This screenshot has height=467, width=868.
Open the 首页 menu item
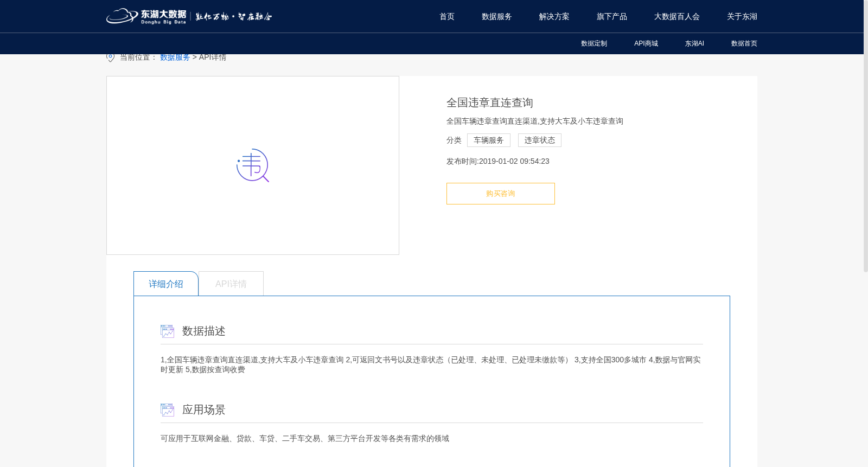(x=447, y=17)
